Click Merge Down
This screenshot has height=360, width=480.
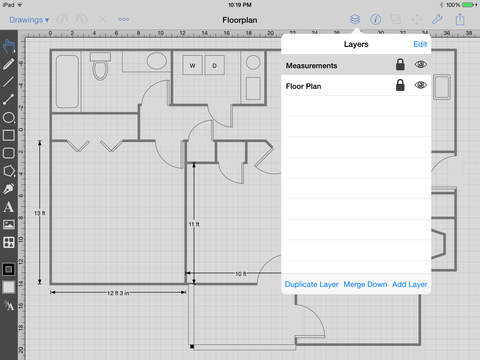click(x=365, y=284)
